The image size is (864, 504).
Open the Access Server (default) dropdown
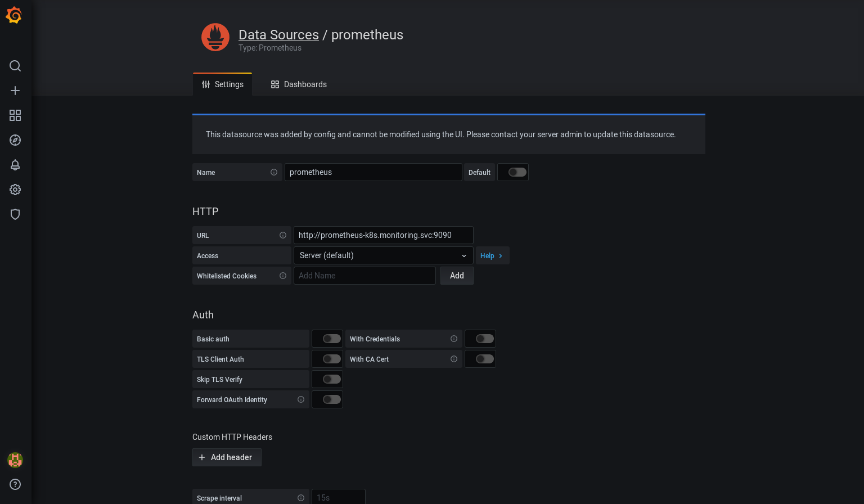click(x=384, y=255)
